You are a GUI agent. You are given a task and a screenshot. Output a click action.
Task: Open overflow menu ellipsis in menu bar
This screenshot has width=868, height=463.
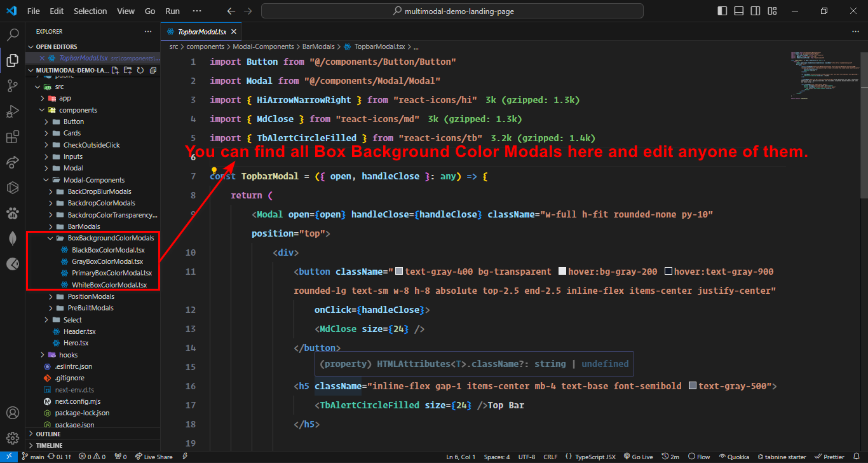[x=197, y=11]
